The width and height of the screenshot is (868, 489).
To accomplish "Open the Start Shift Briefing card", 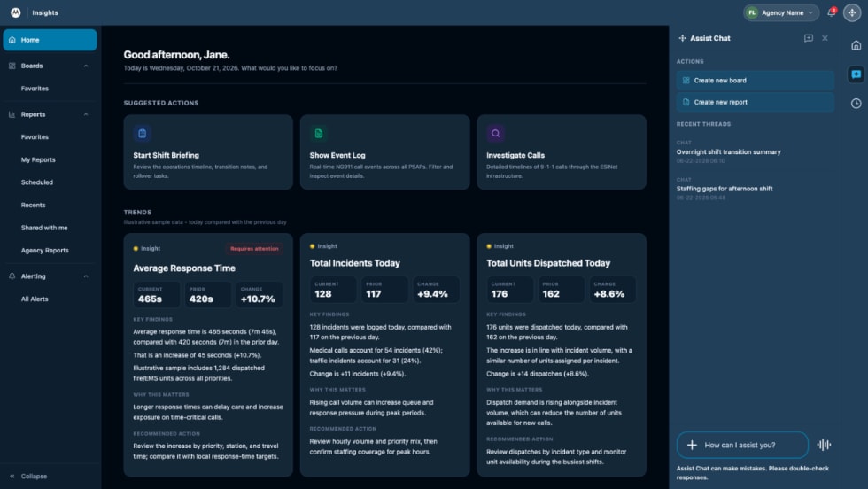I will click(x=208, y=152).
